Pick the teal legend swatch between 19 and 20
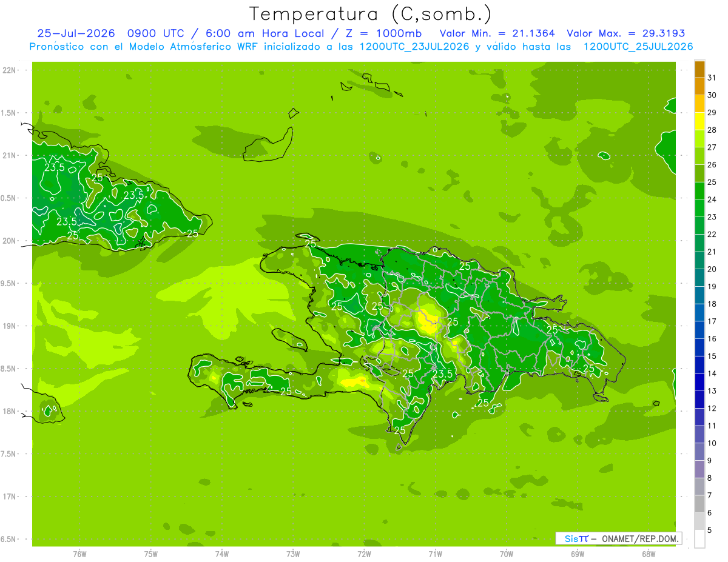728x562 pixels. coord(699,278)
